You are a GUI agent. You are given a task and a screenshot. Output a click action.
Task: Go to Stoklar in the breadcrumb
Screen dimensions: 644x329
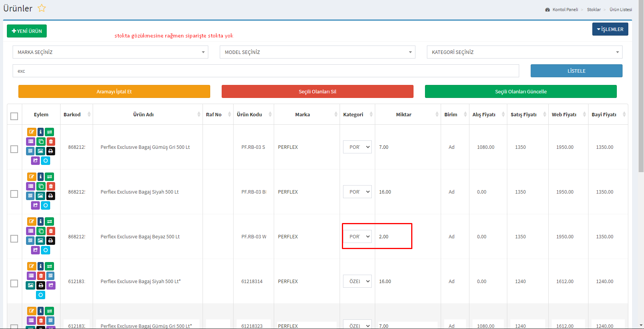tap(593, 10)
